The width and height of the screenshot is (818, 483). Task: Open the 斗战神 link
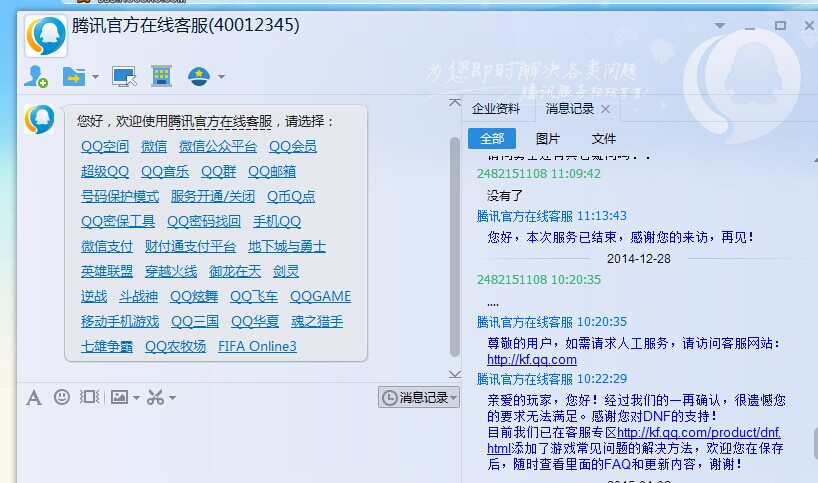pyautogui.click(x=138, y=296)
